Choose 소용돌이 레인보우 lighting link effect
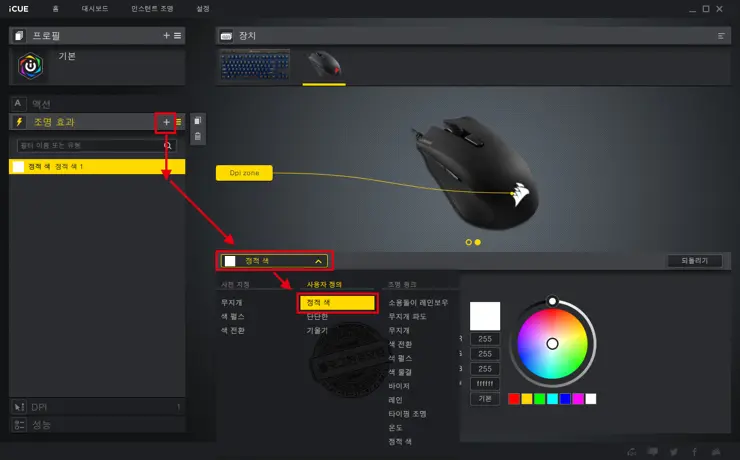Image resolution: width=740 pixels, height=460 pixels. tap(418, 302)
